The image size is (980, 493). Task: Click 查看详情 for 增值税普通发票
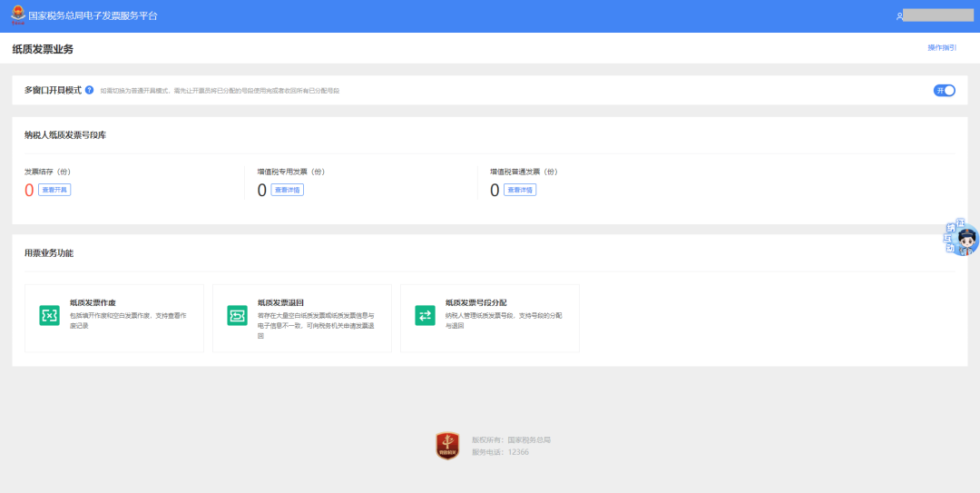pyautogui.click(x=520, y=190)
